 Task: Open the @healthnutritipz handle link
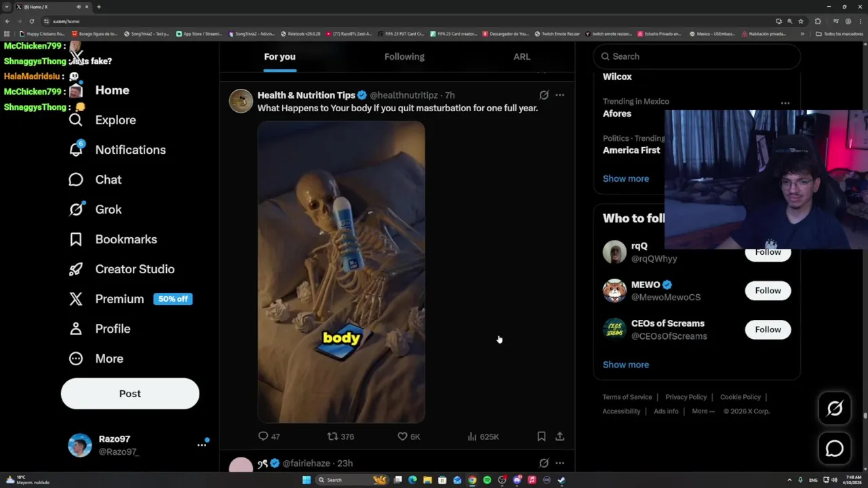click(405, 96)
